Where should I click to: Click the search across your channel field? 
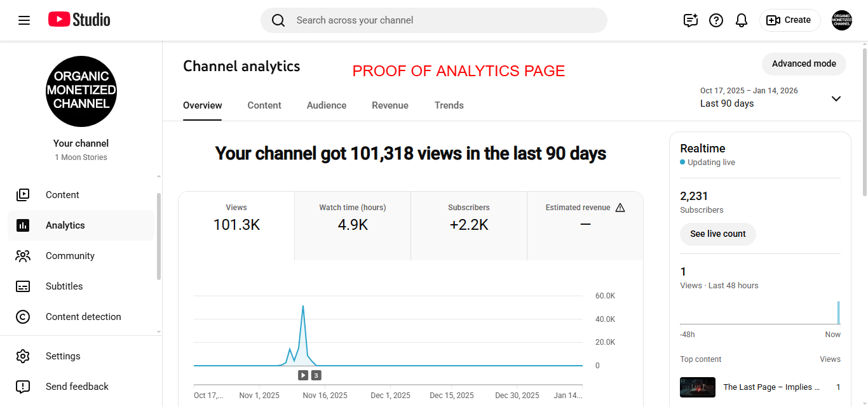point(433,20)
